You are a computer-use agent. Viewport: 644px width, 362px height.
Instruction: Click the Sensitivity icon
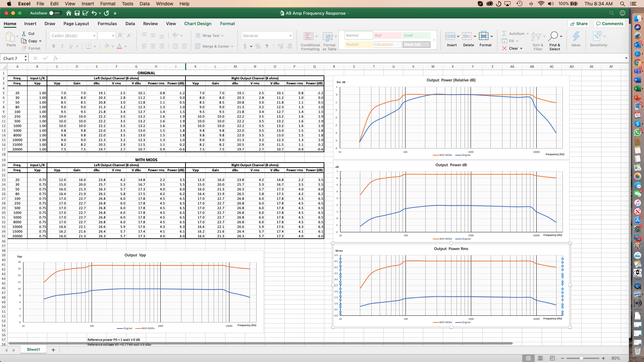coord(597,36)
